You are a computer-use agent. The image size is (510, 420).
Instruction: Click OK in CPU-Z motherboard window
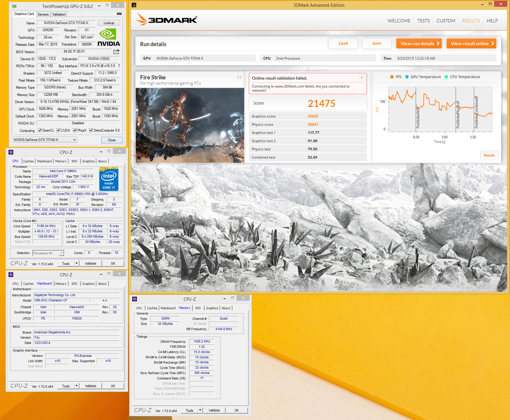[113, 386]
